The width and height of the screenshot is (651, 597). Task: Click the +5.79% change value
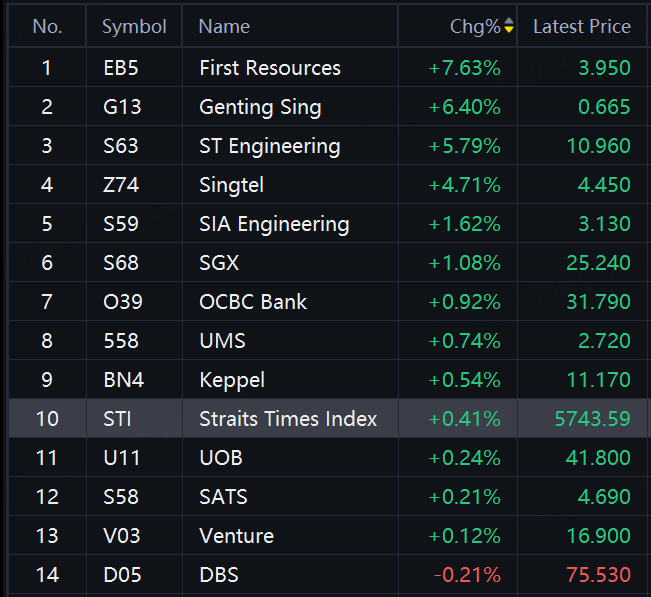465,146
